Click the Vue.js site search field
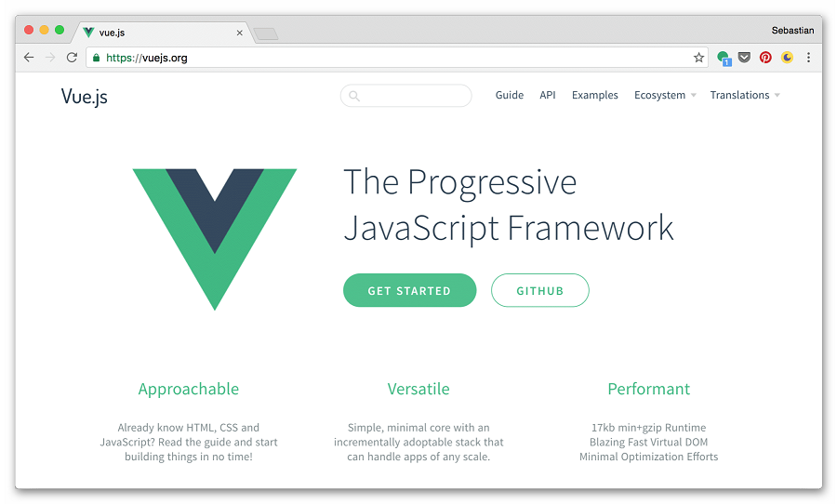This screenshot has height=504, width=837. click(x=405, y=96)
